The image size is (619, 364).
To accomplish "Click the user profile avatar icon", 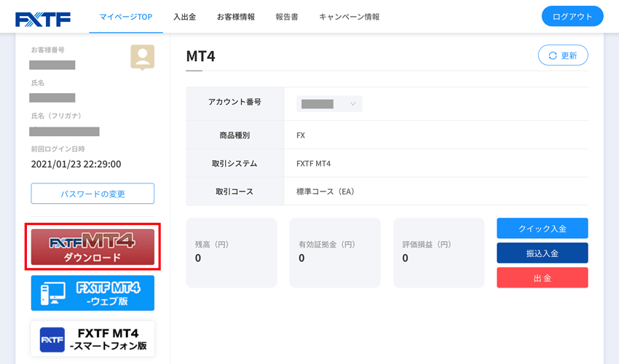I will click(143, 58).
